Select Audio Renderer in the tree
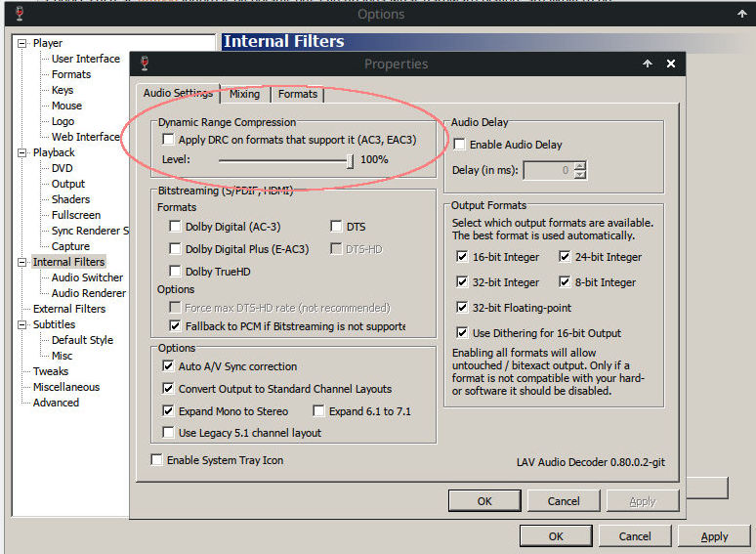 point(89,293)
